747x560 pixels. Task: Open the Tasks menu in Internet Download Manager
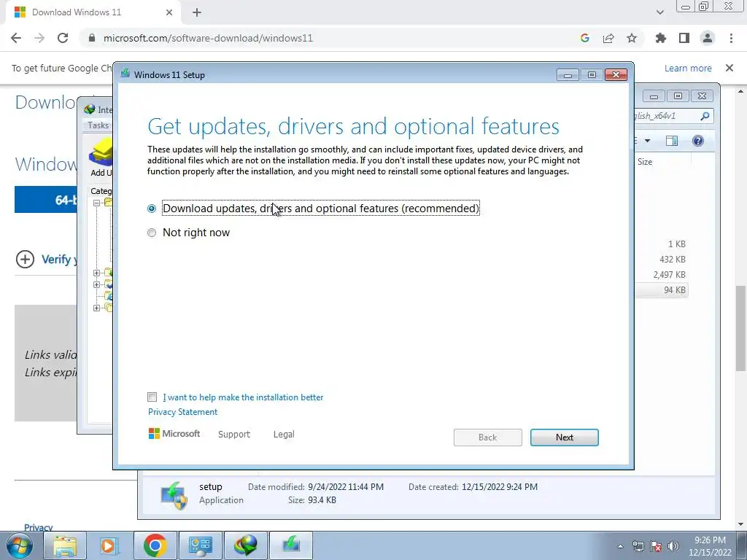(98, 125)
